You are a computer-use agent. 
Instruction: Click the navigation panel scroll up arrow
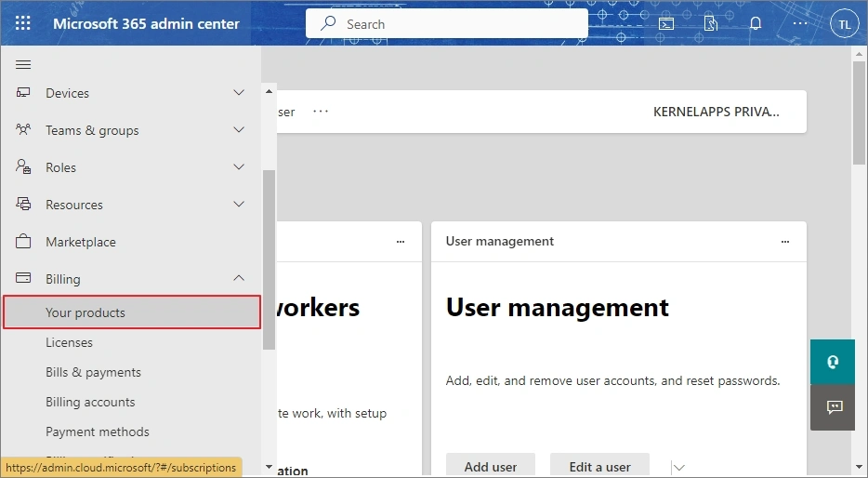269,91
